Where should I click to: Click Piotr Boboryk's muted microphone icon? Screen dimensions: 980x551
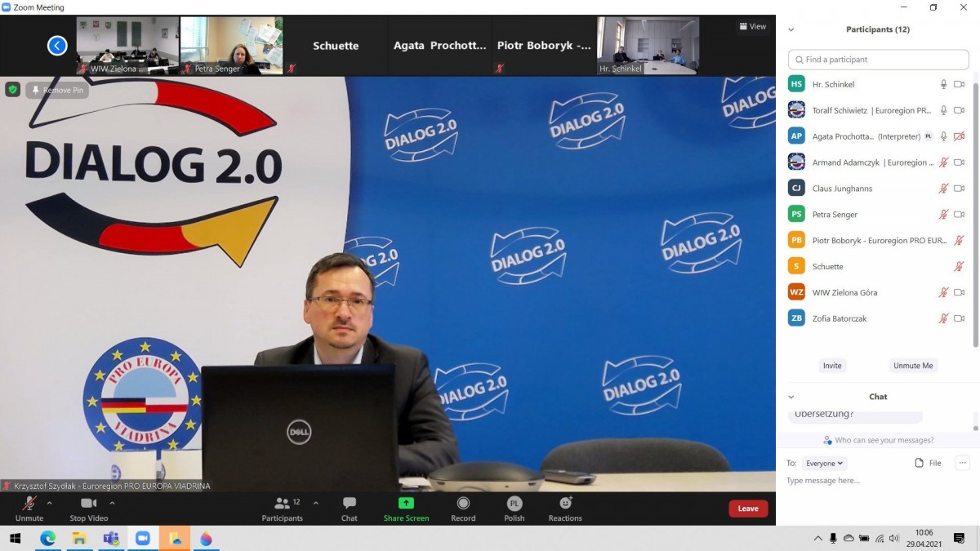(x=960, y=241)
